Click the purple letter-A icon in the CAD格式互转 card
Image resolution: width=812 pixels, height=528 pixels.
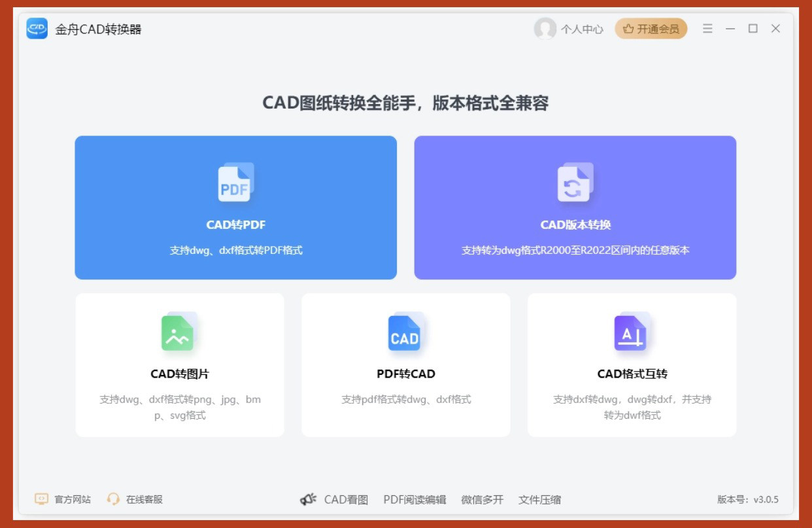click(x=632, y=332)
